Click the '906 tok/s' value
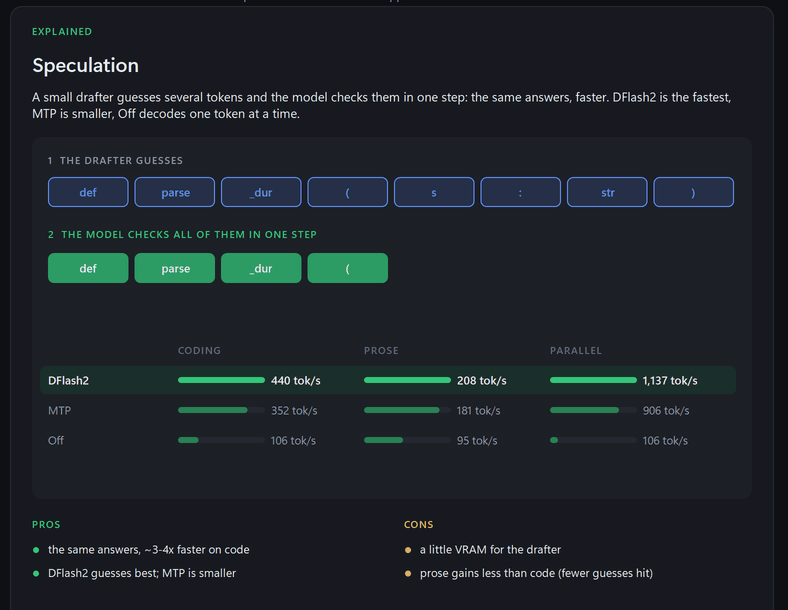The image size is (788, 610). [x=666, y=411]
